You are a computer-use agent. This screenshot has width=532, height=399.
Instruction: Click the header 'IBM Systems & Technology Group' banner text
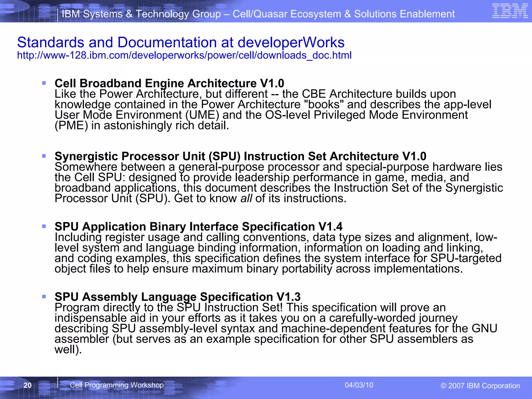point(258,14)
